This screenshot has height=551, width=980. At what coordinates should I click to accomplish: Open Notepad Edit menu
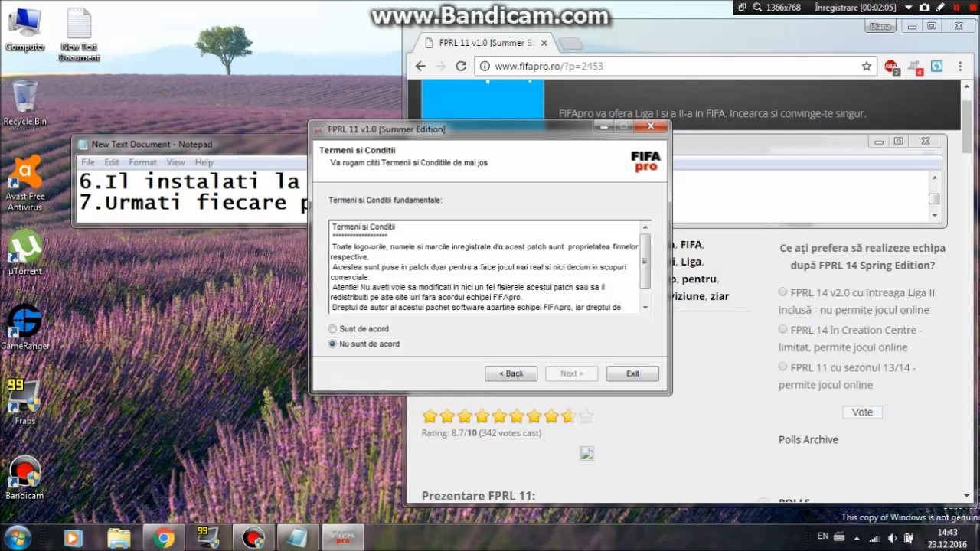pos(112,162)
